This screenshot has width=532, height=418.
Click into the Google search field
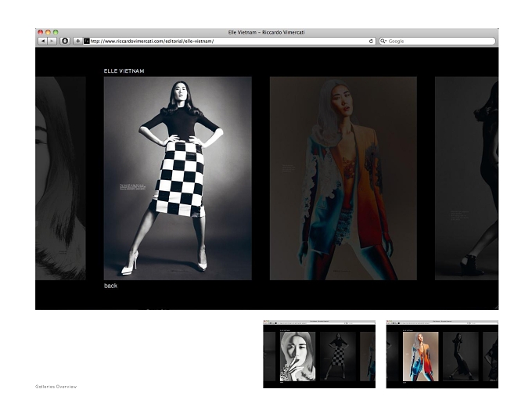click(x=437, y=41)
